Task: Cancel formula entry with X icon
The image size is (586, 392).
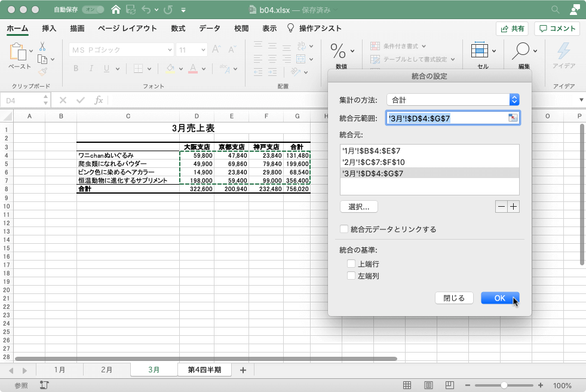Action: (63, 100)
